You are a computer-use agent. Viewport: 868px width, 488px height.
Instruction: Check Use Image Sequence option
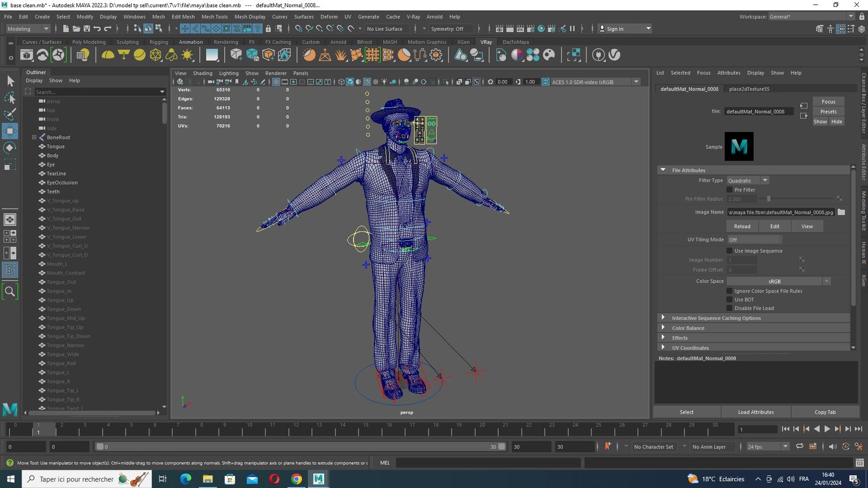[730, 251]
